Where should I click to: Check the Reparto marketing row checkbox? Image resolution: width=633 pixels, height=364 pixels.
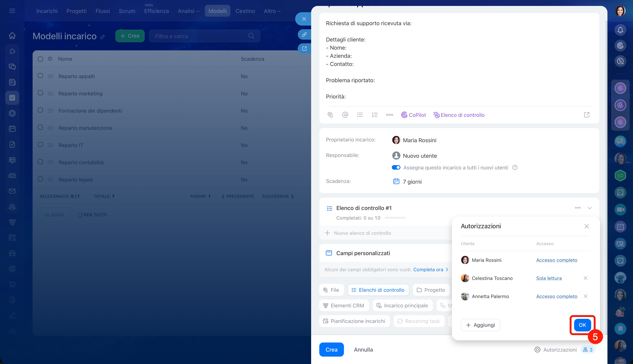(40, 93)
